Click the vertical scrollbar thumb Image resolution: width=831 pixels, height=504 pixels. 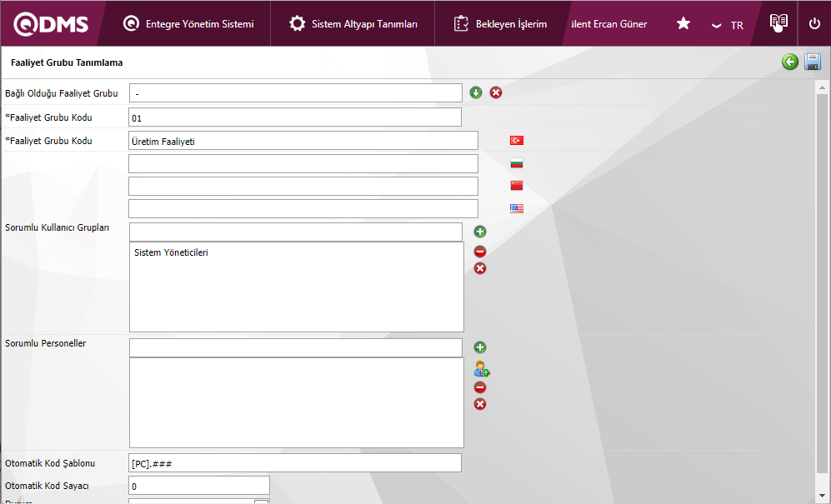[822, 283]
